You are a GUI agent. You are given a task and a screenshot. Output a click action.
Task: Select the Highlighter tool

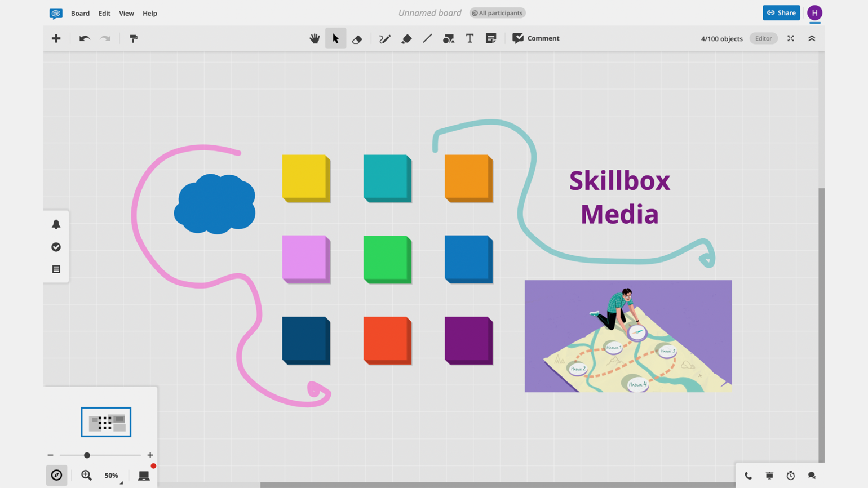pos(406,38)
